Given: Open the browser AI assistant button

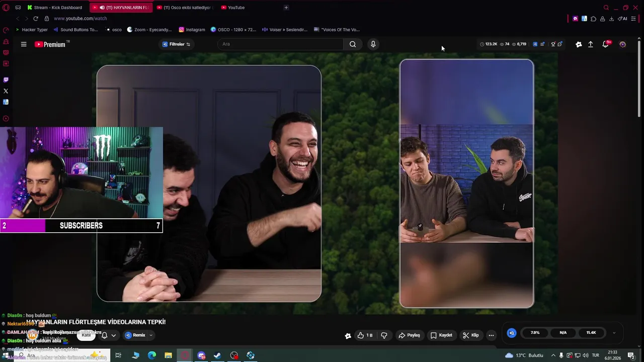Looking at the screenshot, I should [x=622, y=19].
